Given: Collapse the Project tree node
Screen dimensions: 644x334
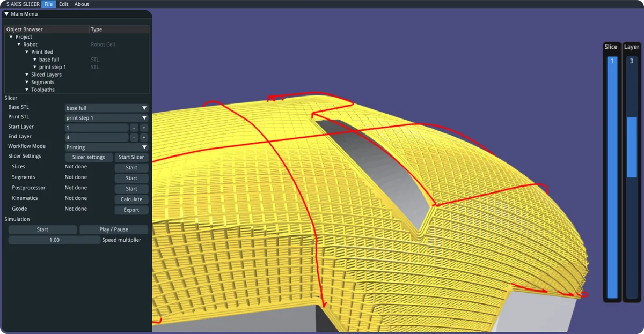Looking at the screenshot, I should (x=11, y=37).
